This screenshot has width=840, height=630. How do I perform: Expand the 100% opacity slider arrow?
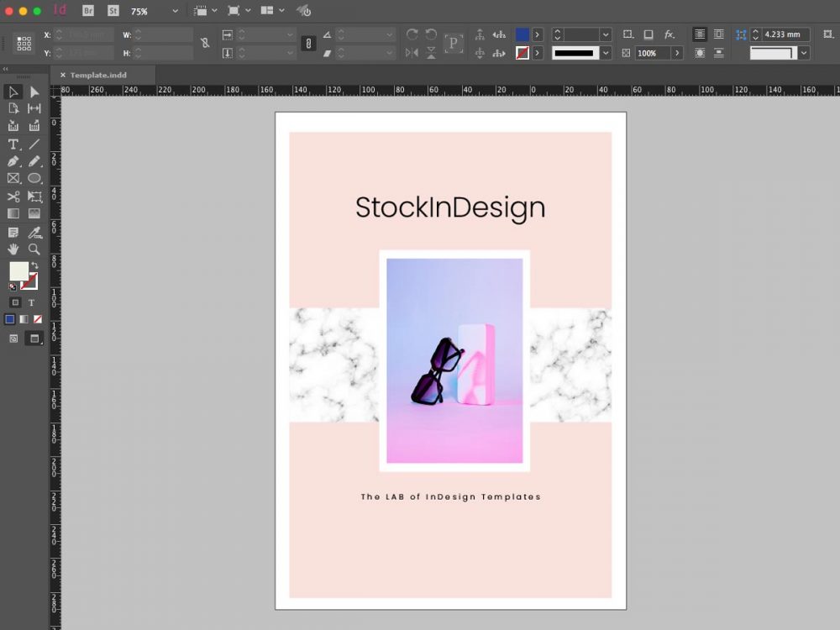pos(677,53)
